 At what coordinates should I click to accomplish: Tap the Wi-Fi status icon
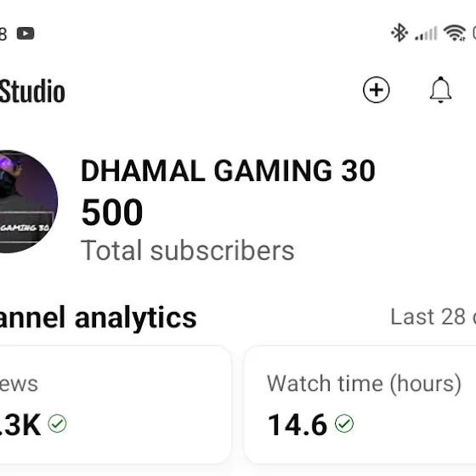click(x=455, y=33)
